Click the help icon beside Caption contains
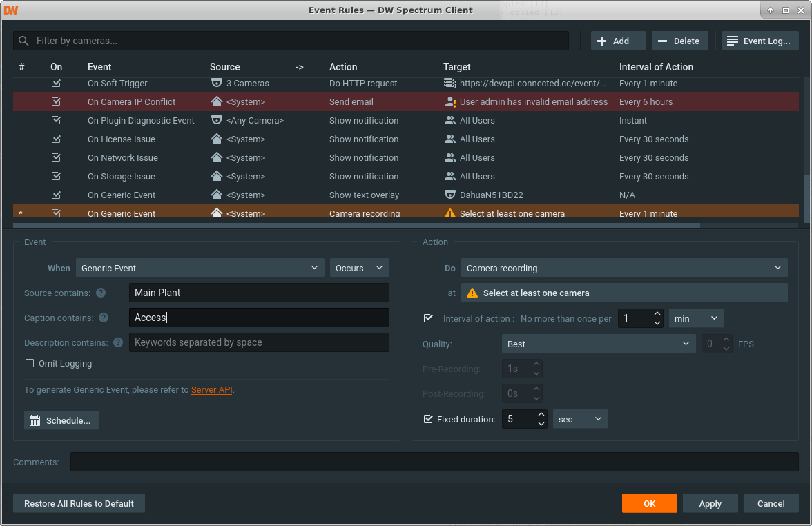Screen dimensions: 812x526 pos(104,318)
